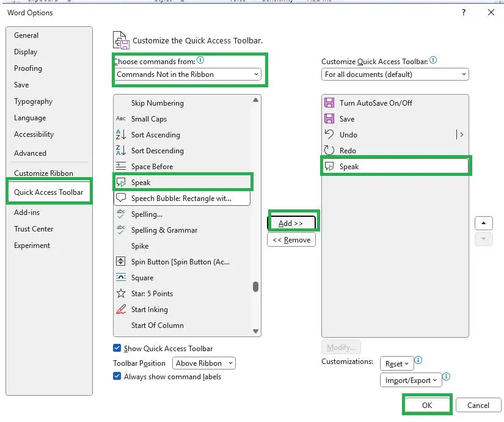Click the Undo arrow icon
Viewport: 504px width, 422px height.
click(x=329, y=134)
